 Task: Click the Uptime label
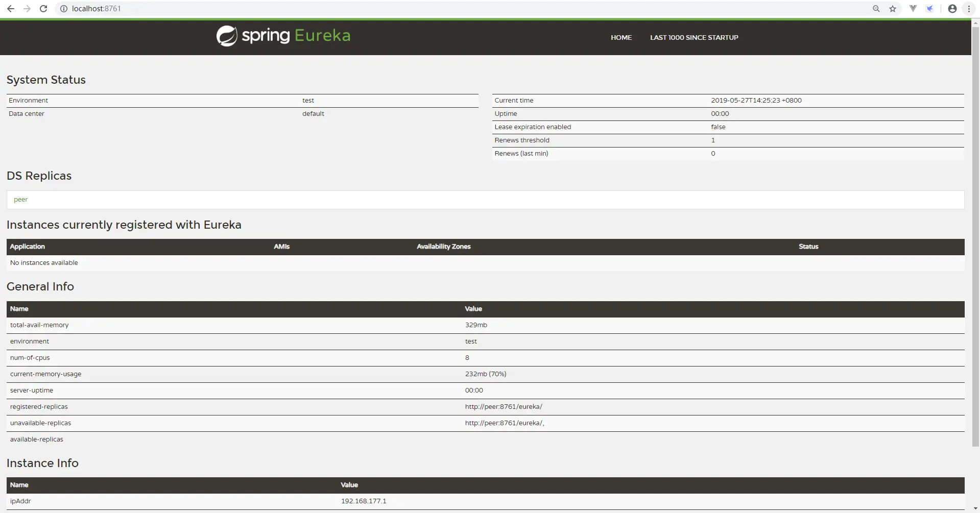click(506, 114)
